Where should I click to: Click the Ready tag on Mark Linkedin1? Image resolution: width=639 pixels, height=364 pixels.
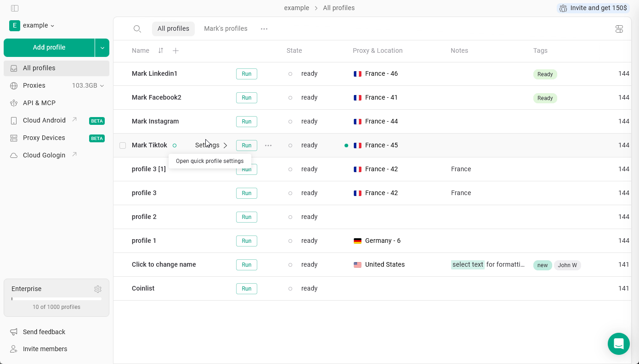545,74
